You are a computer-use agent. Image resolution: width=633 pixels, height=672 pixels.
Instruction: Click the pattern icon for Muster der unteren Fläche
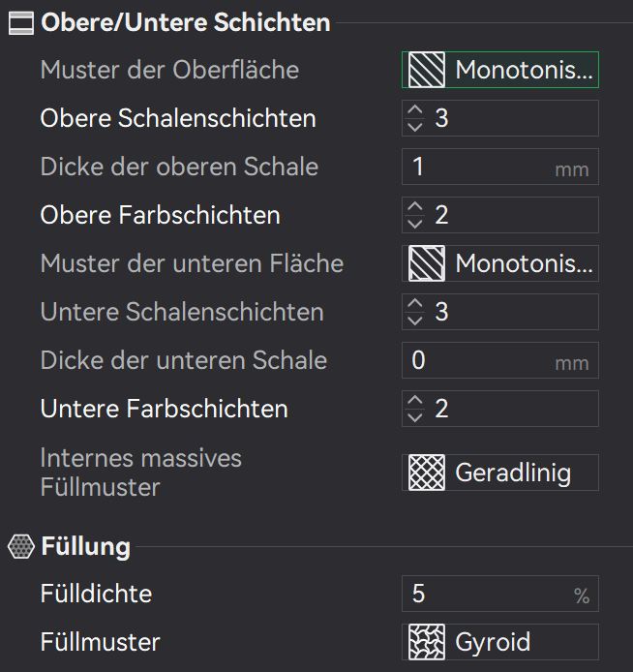[x=425, y=263]
